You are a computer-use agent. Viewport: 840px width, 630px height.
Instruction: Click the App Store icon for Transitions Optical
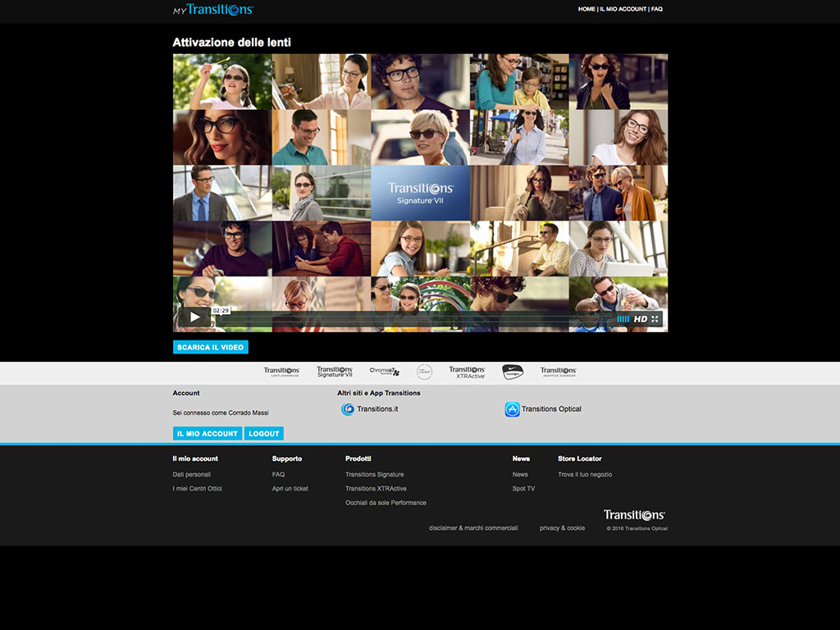point(512,409)
